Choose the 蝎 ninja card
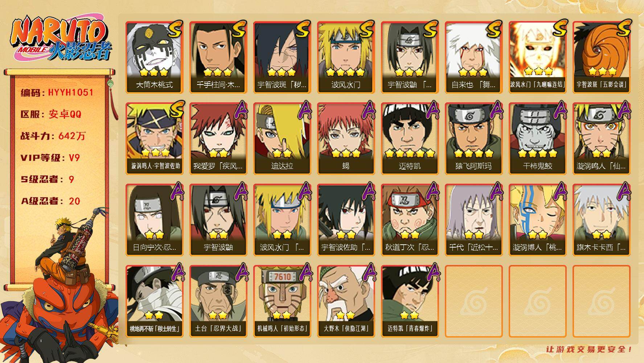This screenshot has width=644, height=363. [346, 139]
